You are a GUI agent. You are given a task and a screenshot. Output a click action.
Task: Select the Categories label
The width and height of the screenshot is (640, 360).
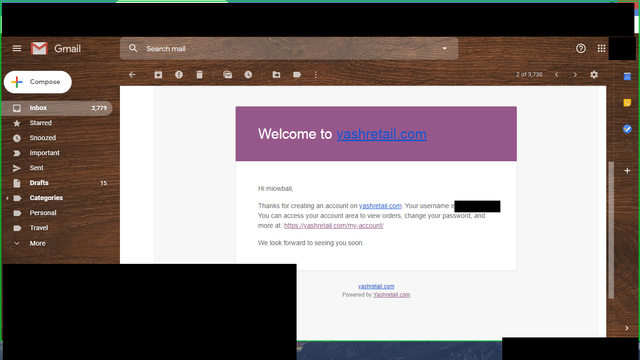(x=46, y=198)
